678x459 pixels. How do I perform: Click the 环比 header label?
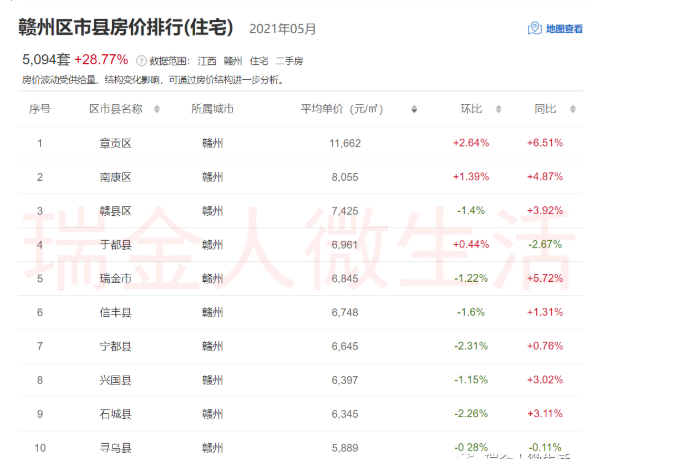[471, 109]
